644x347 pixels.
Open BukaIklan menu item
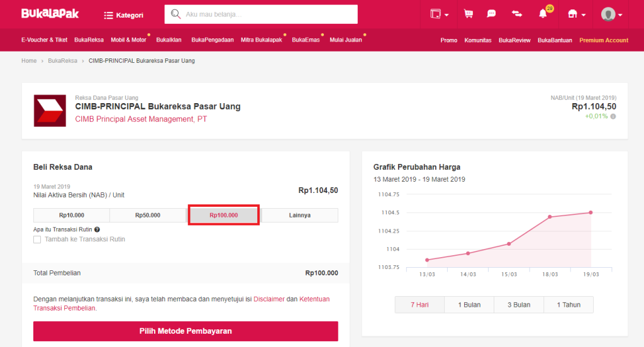point(169,40)
